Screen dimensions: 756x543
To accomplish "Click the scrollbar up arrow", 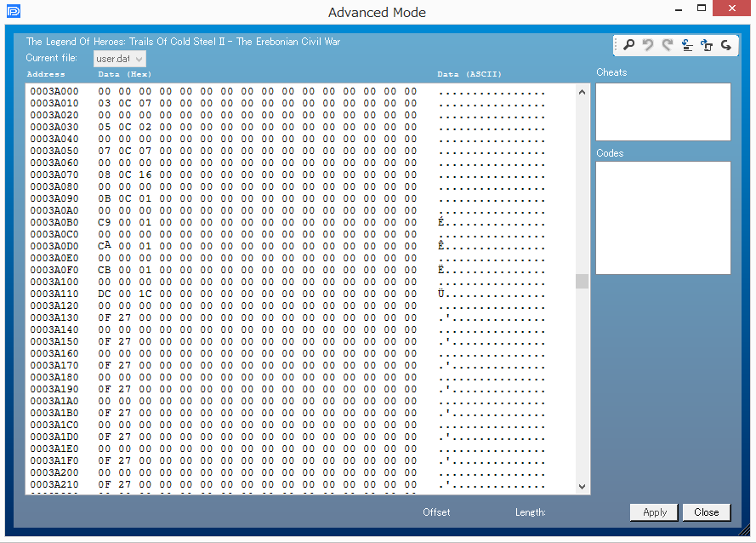I will (582, 92).
